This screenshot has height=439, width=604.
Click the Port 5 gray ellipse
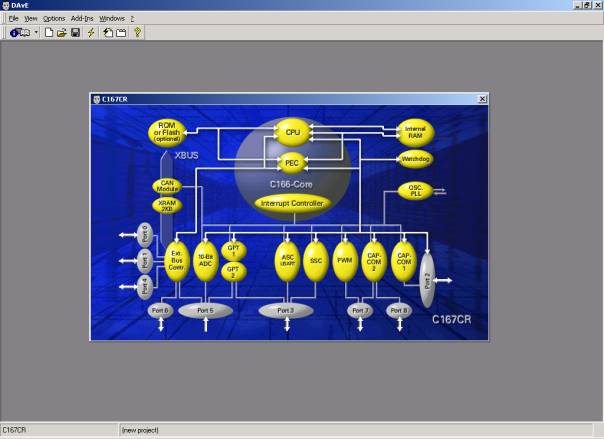point(205,310)
